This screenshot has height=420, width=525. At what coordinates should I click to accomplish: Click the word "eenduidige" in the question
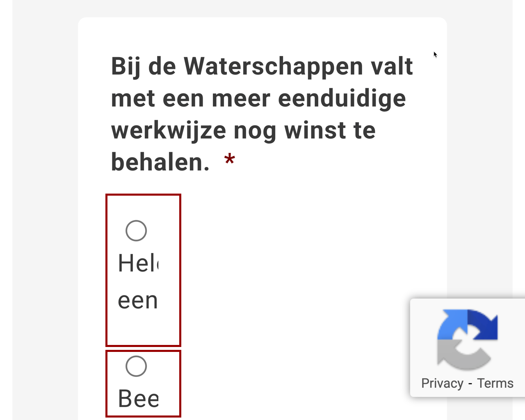coord(342,98)
